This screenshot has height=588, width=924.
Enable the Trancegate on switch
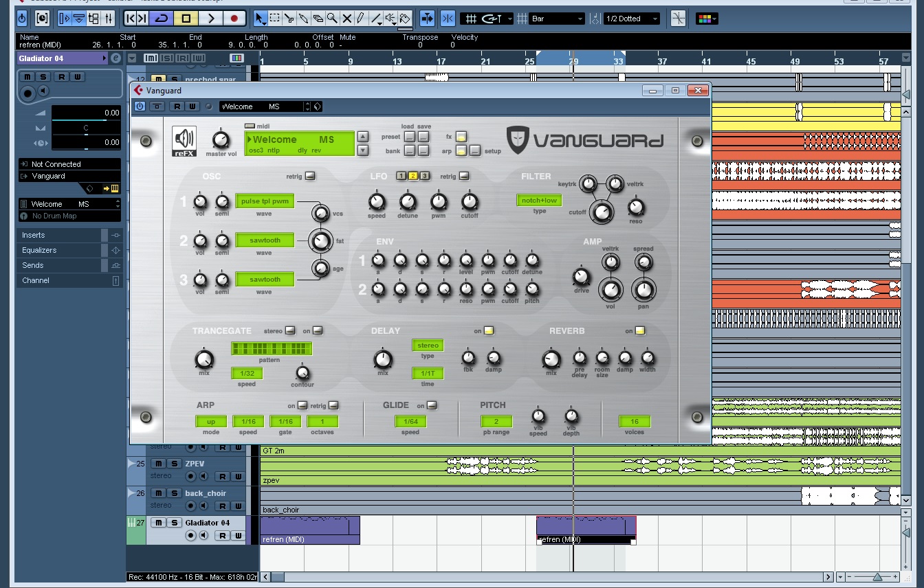[x=317, y=330]
